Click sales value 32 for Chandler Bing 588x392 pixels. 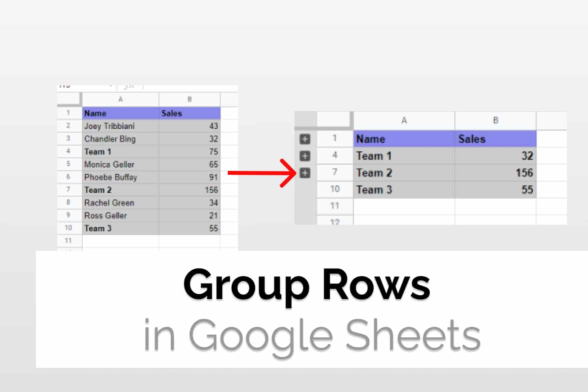pyautogui.click(x=190, y=139)
